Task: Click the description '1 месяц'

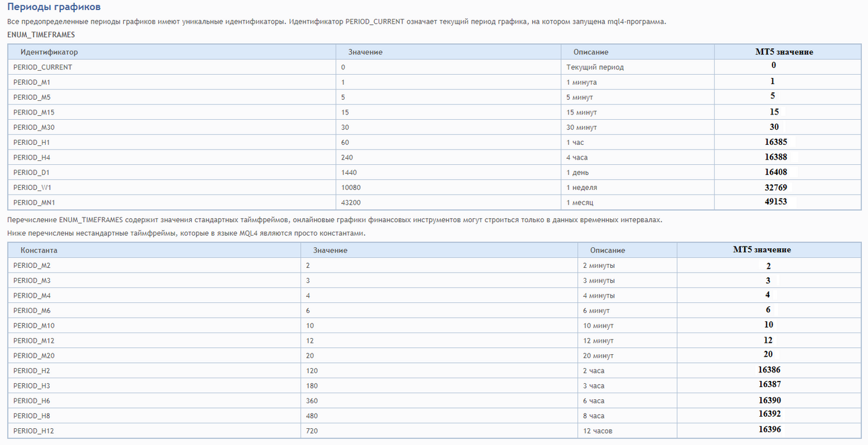Action: coord(579,202)
